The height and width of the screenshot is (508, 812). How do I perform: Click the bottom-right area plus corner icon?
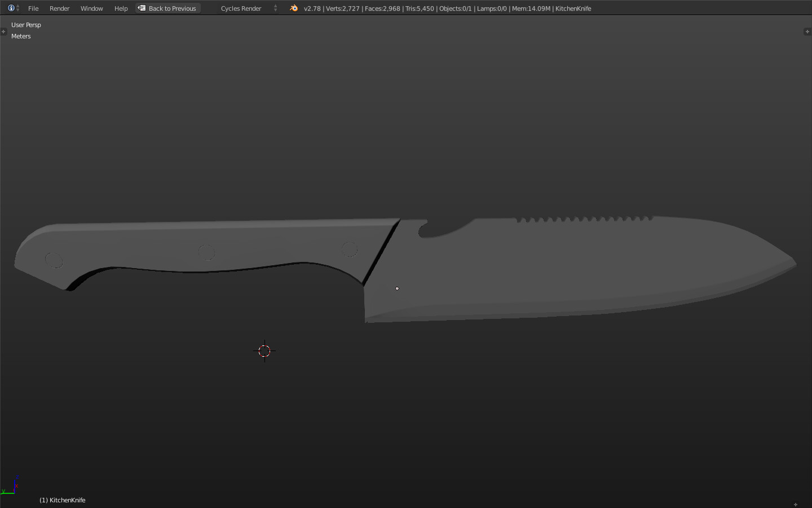tap(796, 504)
